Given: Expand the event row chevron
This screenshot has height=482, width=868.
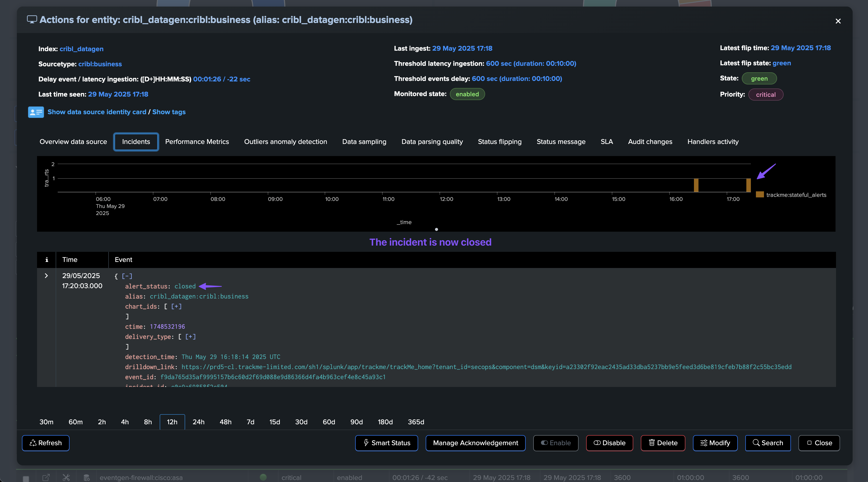Looking at the screenshot, I should click(46, 276).
